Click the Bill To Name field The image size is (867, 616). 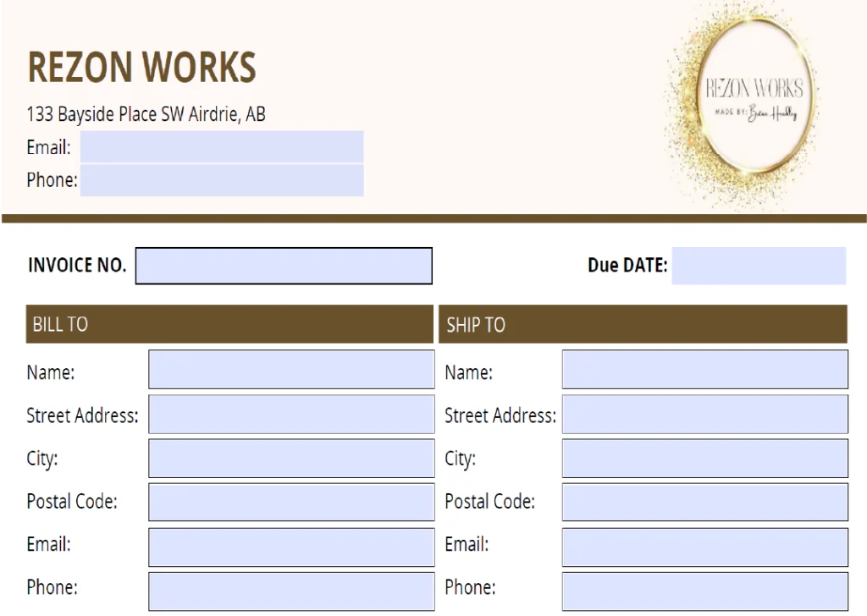pyautogui.click(x=291, y=370)
